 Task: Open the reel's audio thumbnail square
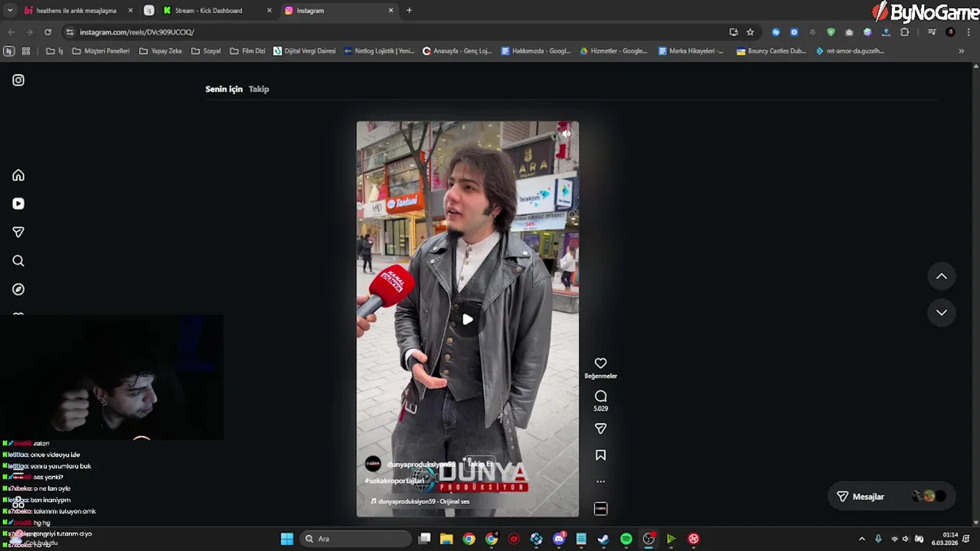pyautogui.click(x=600, y=508)
